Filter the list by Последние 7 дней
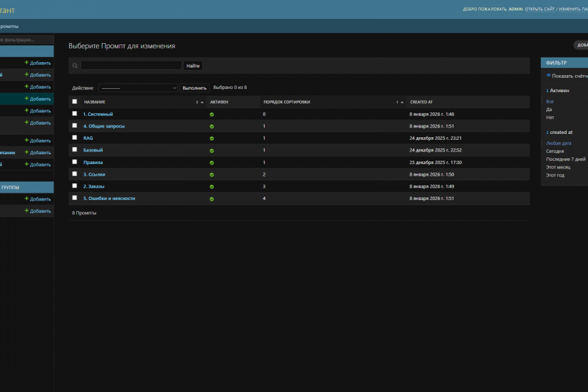 tap(565, 159)
